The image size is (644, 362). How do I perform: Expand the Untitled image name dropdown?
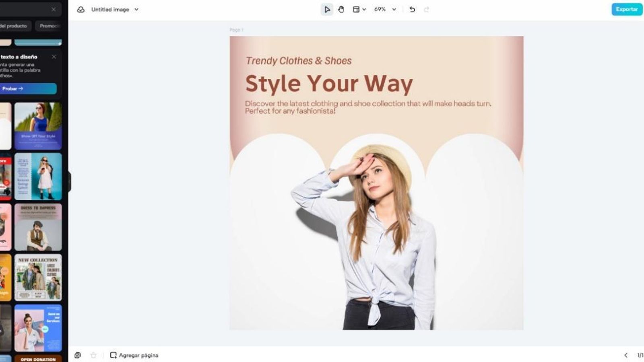click(136, 9)
